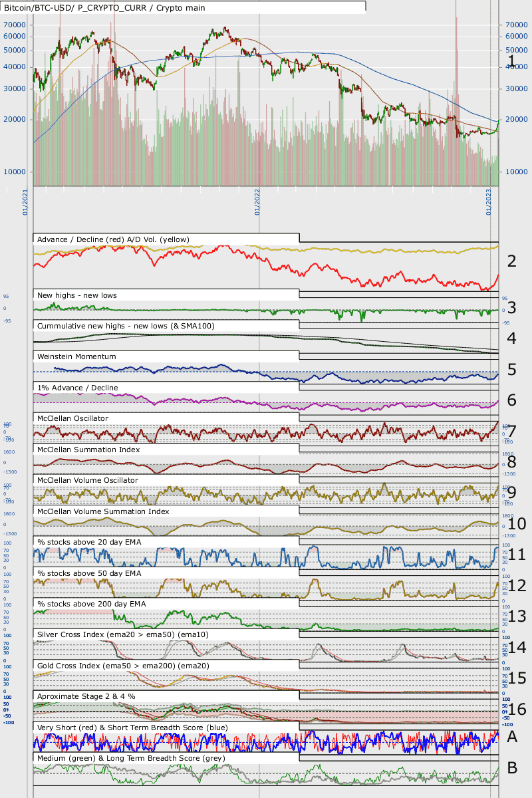Click the 01/2023 date marker on time axis
Viewport: 532px width, 798px height.
[x=489, y=200]
